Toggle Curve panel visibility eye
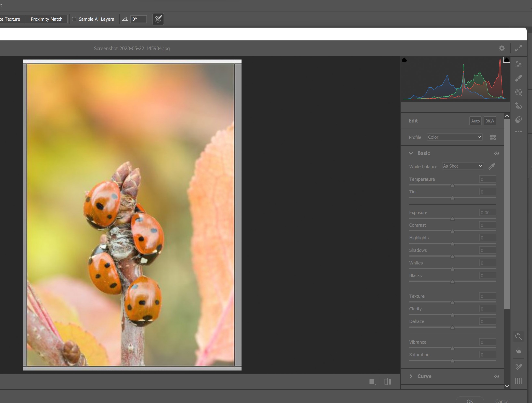 tap(496, 376)
